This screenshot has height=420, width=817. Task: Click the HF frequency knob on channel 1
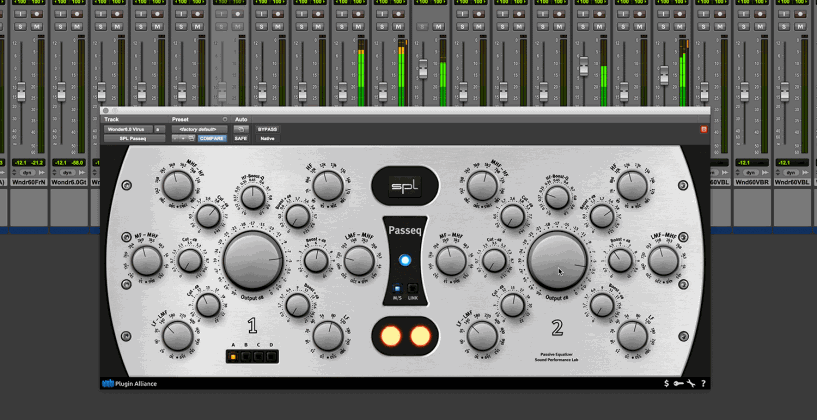pyautogui.click(x=328, y=186)
